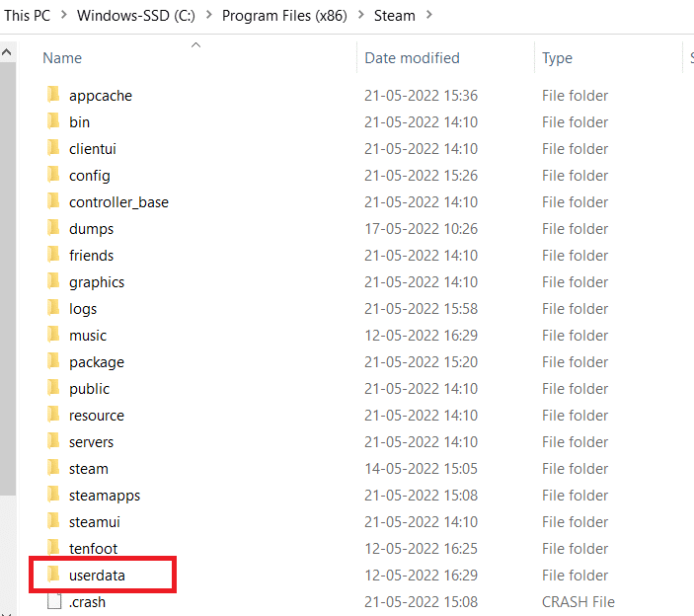This screenshot has height=616, width=694.
Task: Select the package folder name
Action: [97, 362]
